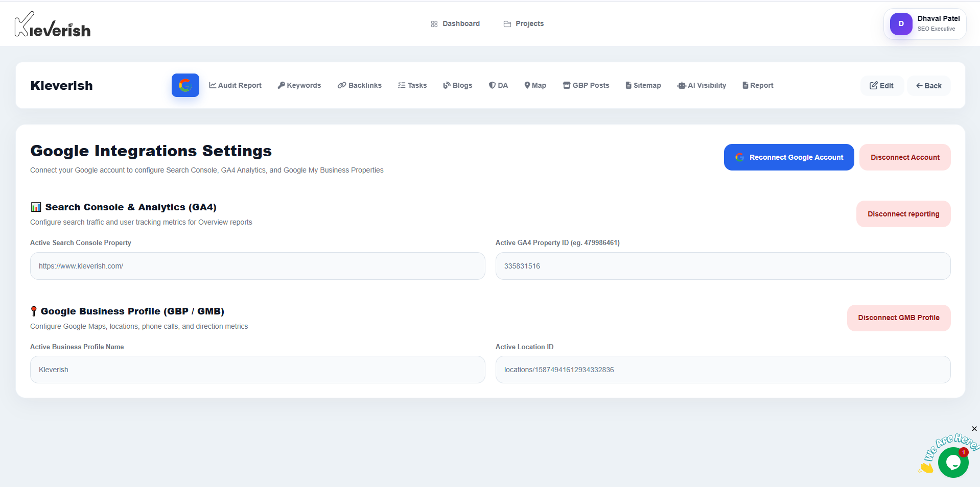Click the Back button

tap(929, 86)
